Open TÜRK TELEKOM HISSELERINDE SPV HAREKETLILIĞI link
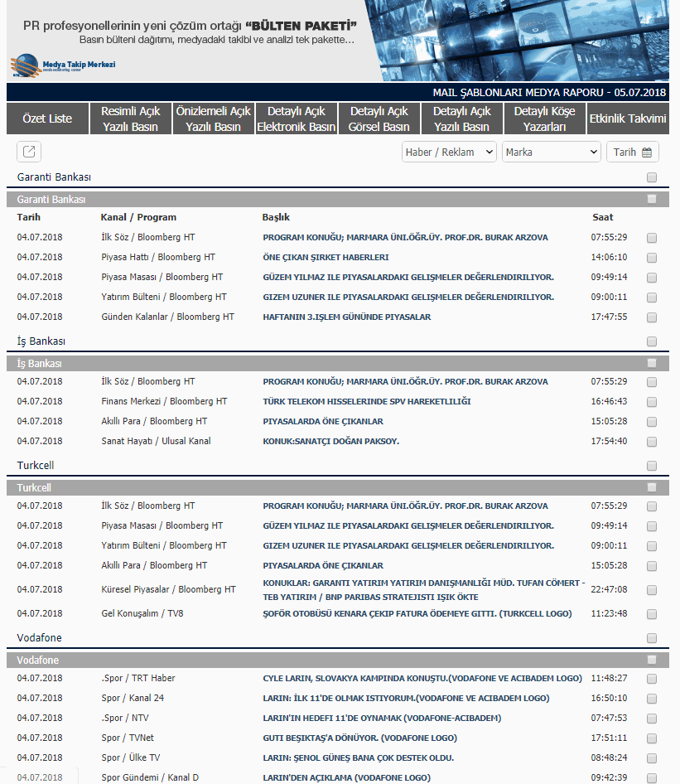This screenshot has height=784, width=680. [x=367, y=401]
